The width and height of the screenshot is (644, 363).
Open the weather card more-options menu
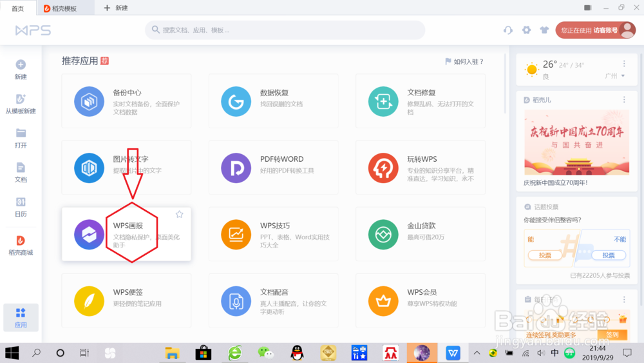tap(624, 64)
